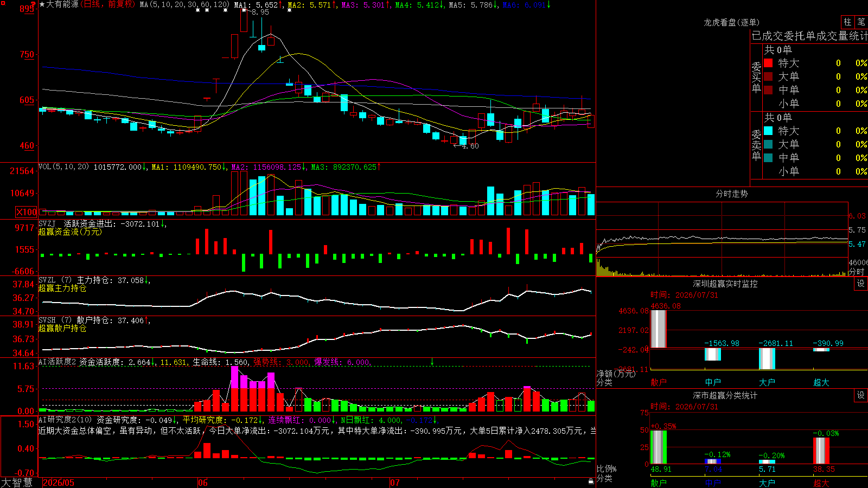Click the red 特大 swatch under 委买单
Image resolution: width=868 pixels, height=488 pixels.
click(768, 63)
